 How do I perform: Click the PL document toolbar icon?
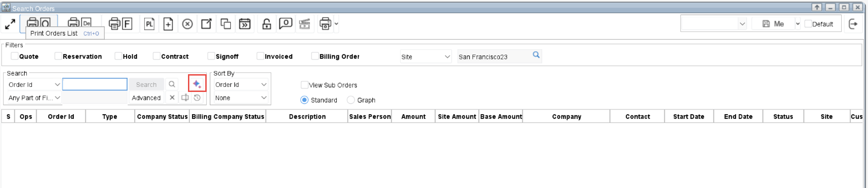[x=149, y=24]
